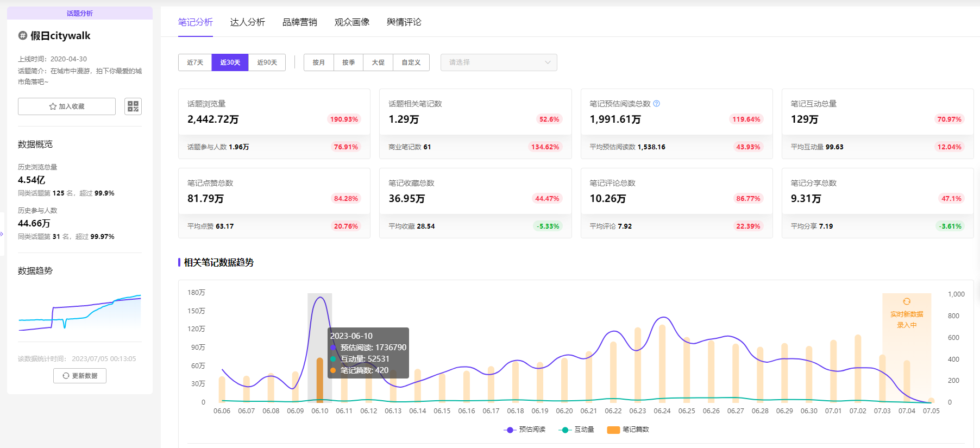Toggle 笔记篇数 legend series
This screenshot has width=980, height=448.
click(x=628, y=430)
